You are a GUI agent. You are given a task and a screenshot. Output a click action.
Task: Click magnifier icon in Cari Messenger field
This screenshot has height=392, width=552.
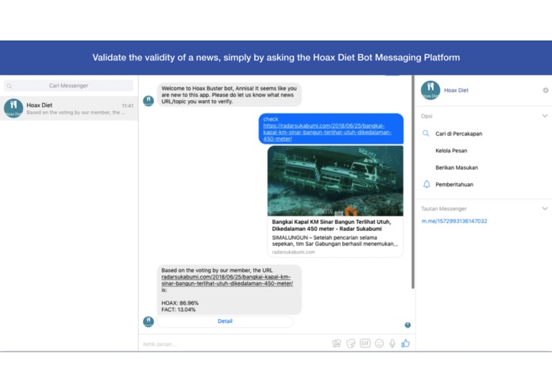(10, 86)
